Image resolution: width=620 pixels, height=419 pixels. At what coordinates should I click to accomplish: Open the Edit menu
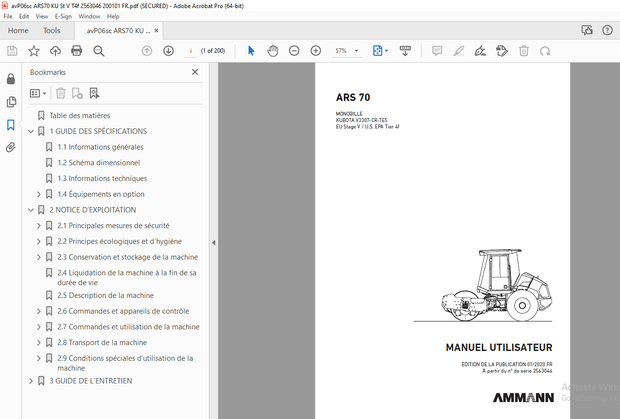pos(24,16)
